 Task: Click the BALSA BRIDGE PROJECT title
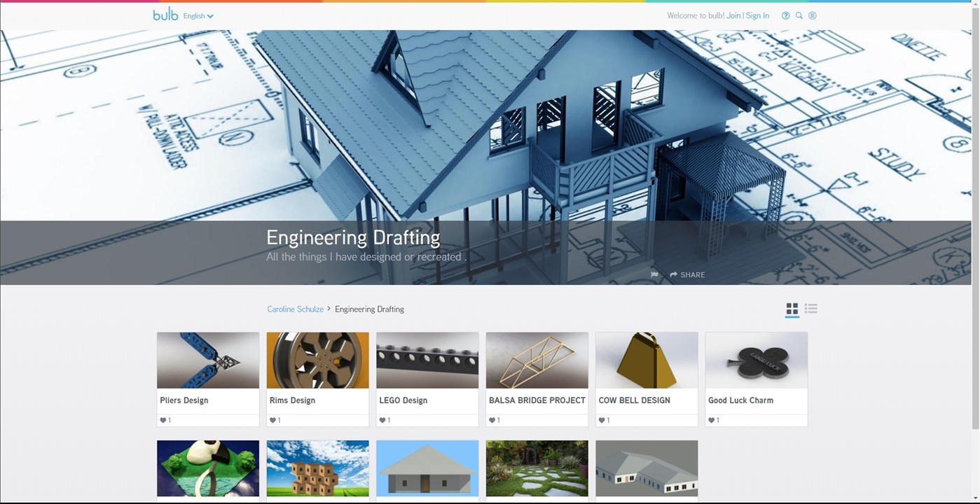point(537,400)
